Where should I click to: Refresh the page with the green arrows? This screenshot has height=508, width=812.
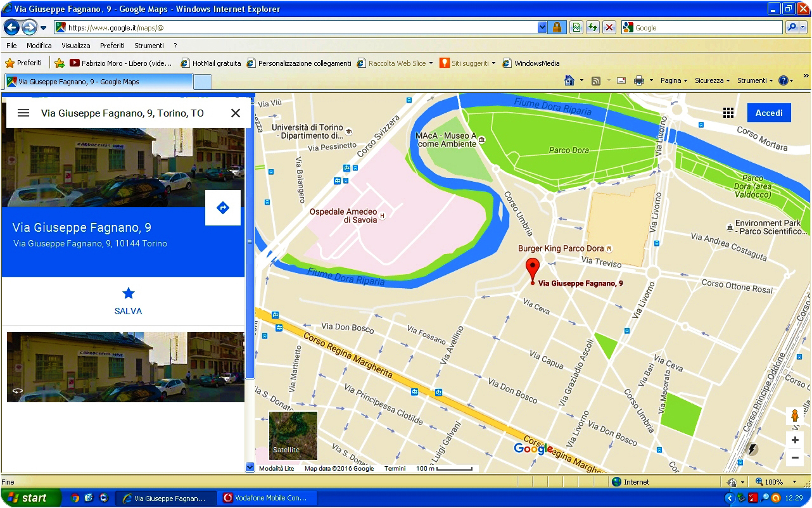(592, 27)
